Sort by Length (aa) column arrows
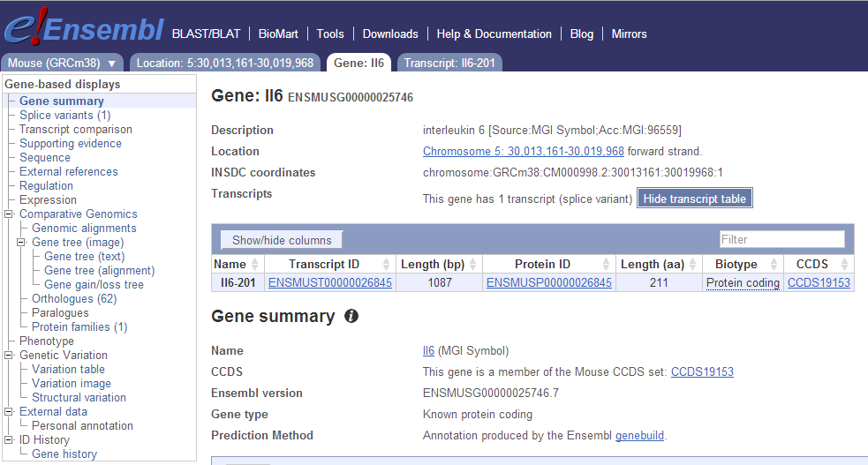This screenshot has height=465, width=868. pos(694,265)
